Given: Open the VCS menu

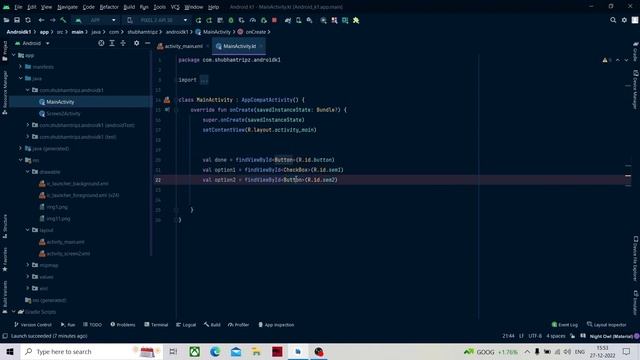Looking at the screenshot, I should (x=175, y=7).
